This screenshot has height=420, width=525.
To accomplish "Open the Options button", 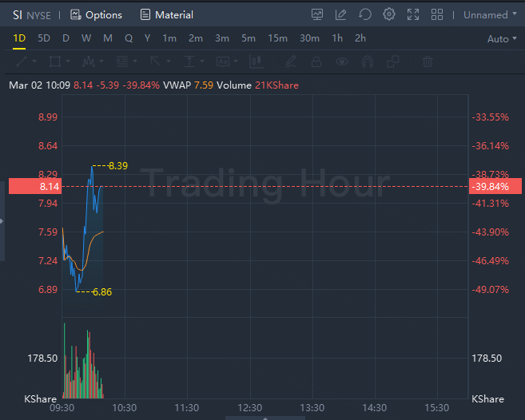I will pos(96,14).
